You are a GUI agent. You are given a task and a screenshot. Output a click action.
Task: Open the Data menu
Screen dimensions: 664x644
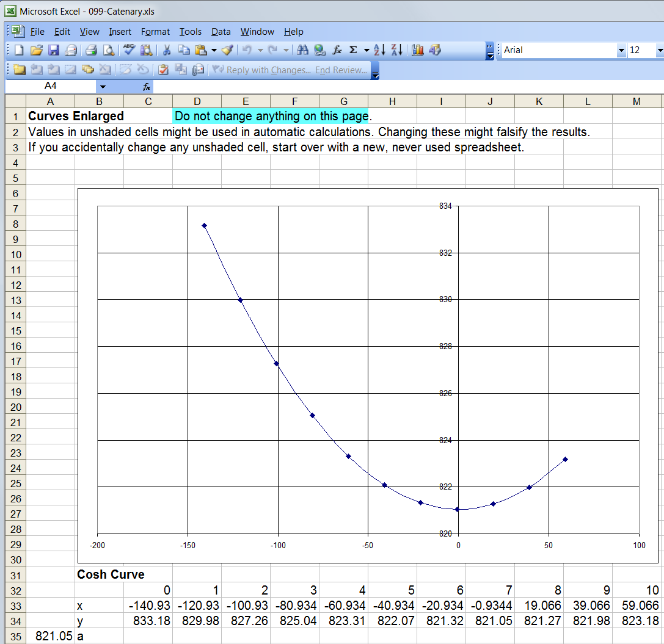pos(221,32)
